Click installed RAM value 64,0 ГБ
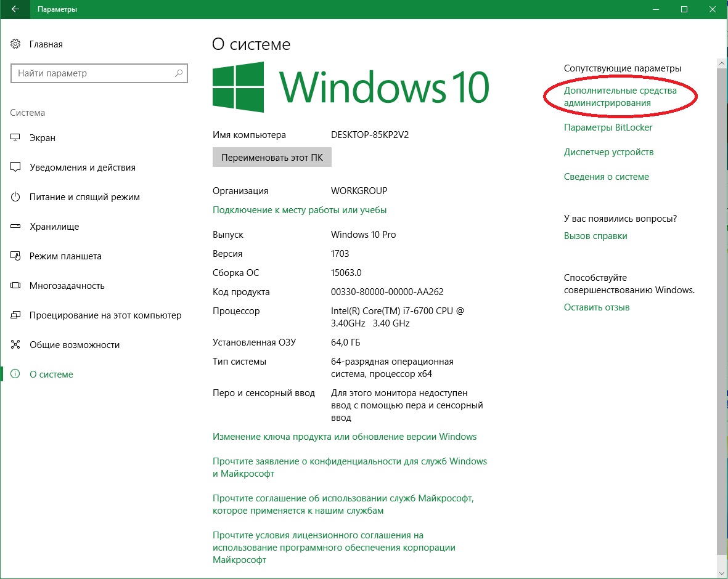Viewport: 728px width, 579px height. click(x=345, y=342)
